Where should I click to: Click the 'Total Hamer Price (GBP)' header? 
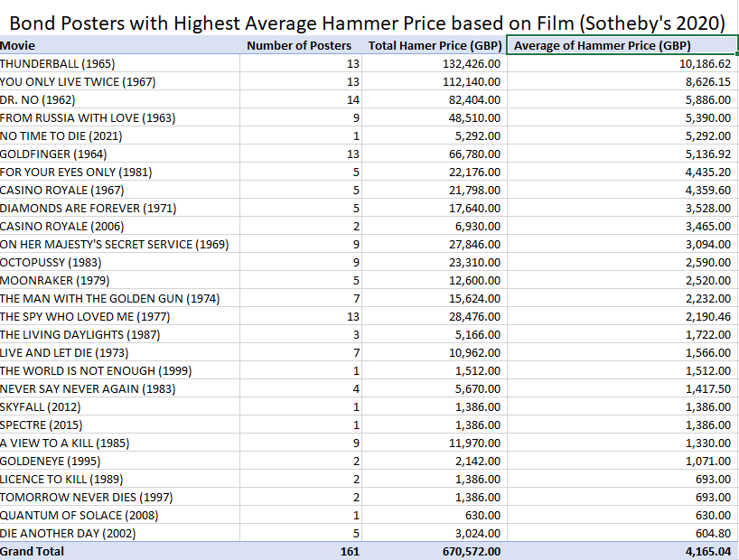[x=435, y=46]
